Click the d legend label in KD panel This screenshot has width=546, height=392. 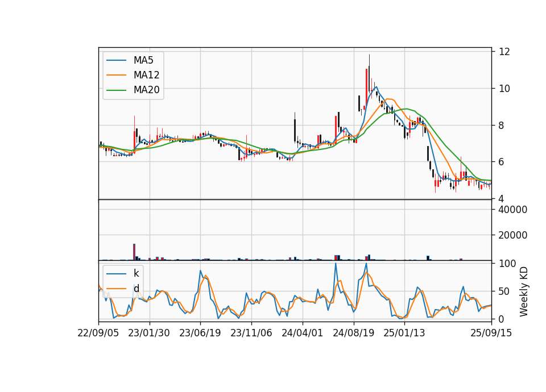coord(136,289)
